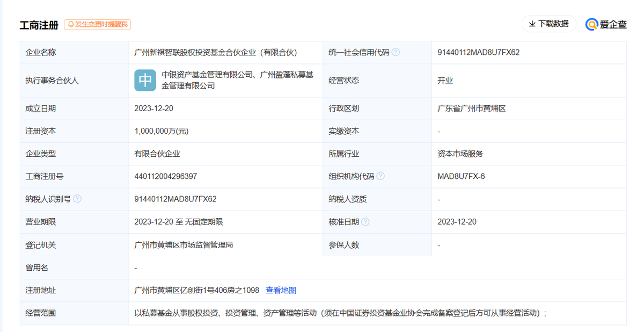644x332 pixels.
Task: Click the blue 中 company avatar
Action: (x=145, y=80)
